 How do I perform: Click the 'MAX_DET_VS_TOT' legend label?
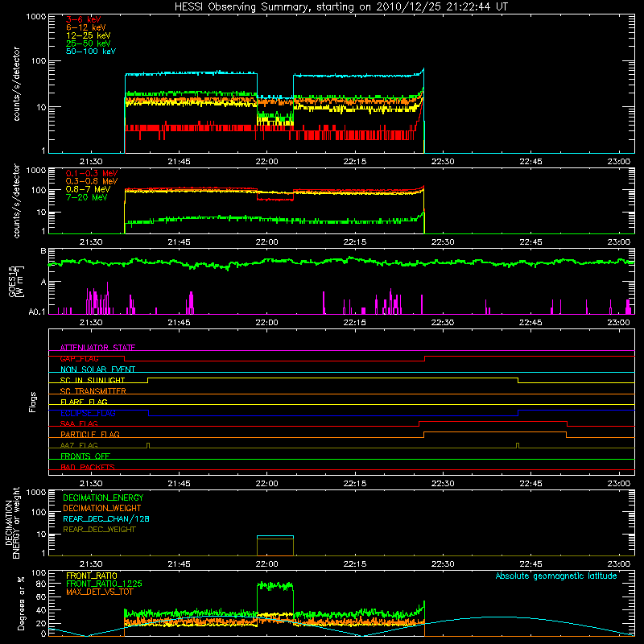99,592
